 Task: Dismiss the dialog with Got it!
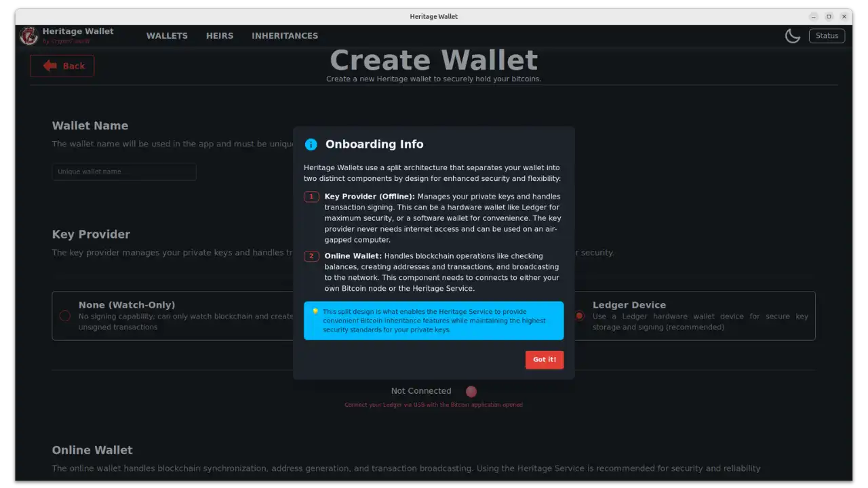click(544, 360)
